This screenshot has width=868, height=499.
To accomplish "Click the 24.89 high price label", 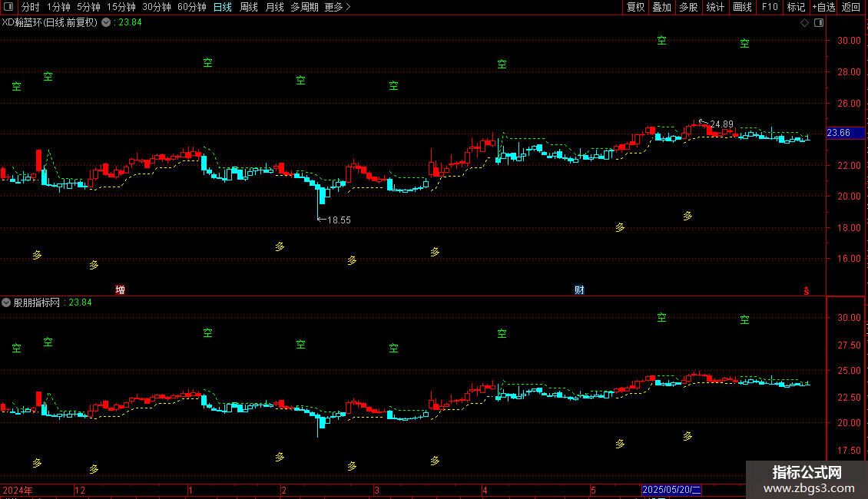I will [x=722, y=124].
